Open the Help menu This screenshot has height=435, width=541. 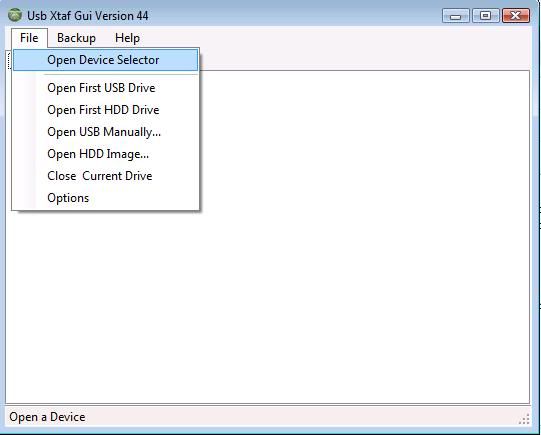(x=127, y=38)
